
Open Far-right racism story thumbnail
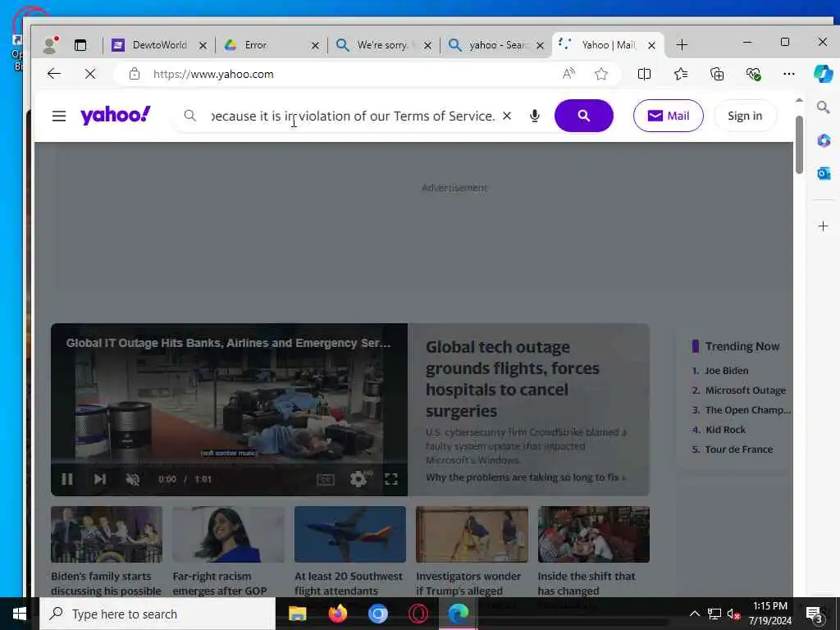pos(228,534)
